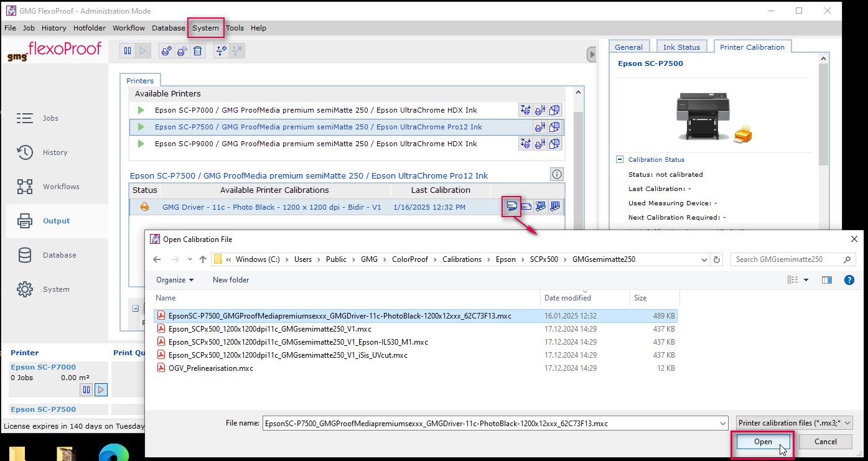868x461 pixels.
Task: Refresh the folder listing in the dialog
Action: click(x=717, y=259)
